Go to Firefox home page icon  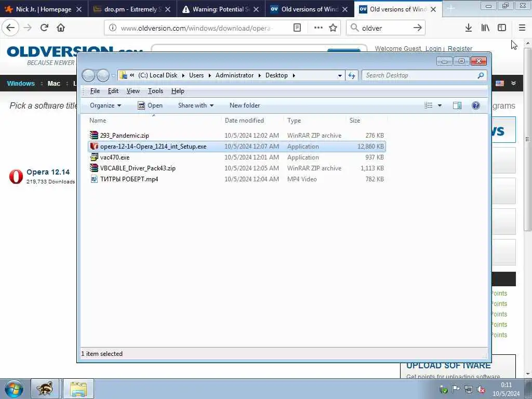(61, 28)
